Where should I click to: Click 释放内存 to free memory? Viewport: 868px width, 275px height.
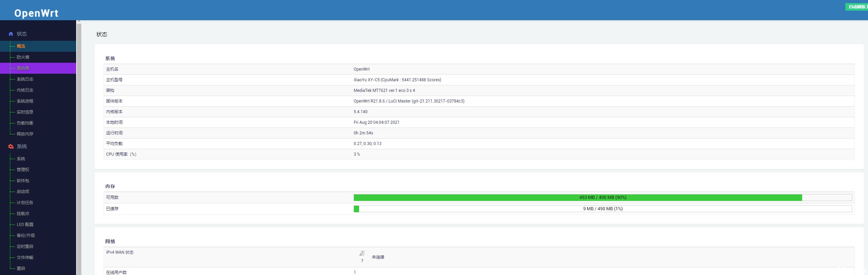click(25, 134)
